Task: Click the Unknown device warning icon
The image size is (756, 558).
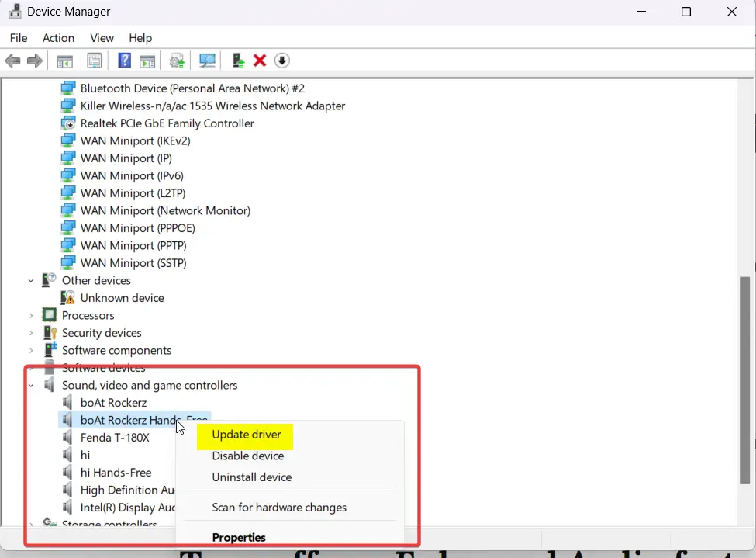Action: (68, 298)
